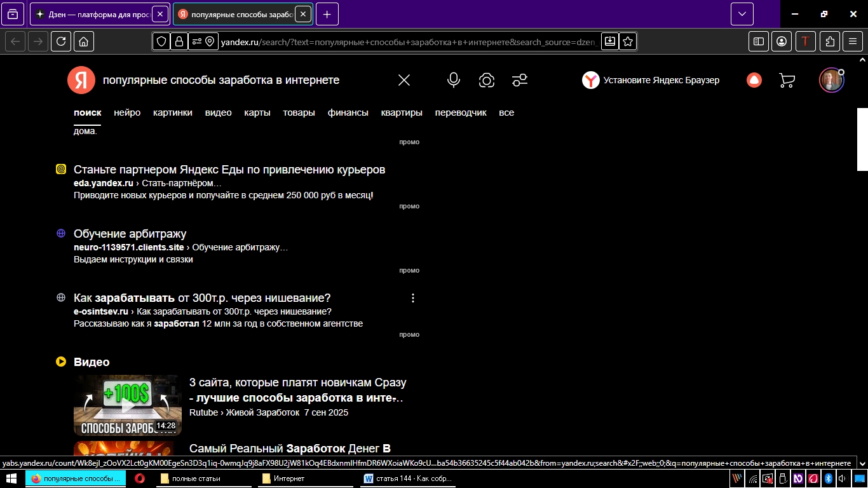The width and height of the screenshot is (868, 488).
Task: Open the Tampermonkey extension icon in toolbar
Action: 805,41
